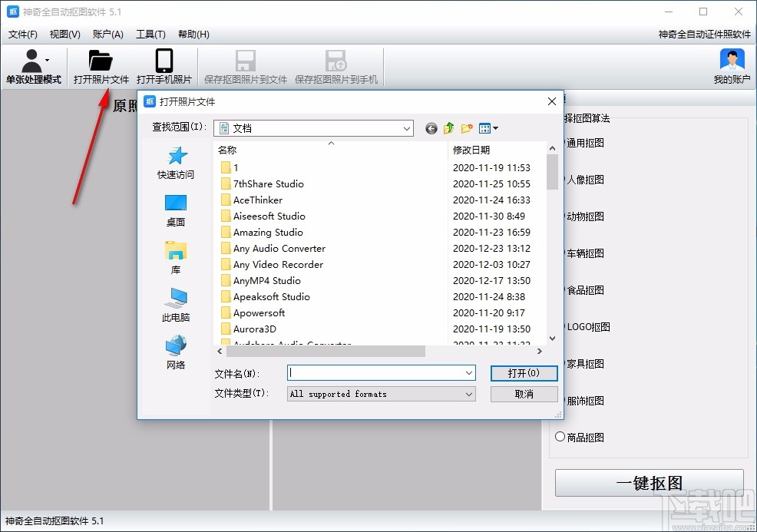Click the horizontal scrollbar thumb in file list
This screenshot has height=532, width=757.
click(326, 352)
